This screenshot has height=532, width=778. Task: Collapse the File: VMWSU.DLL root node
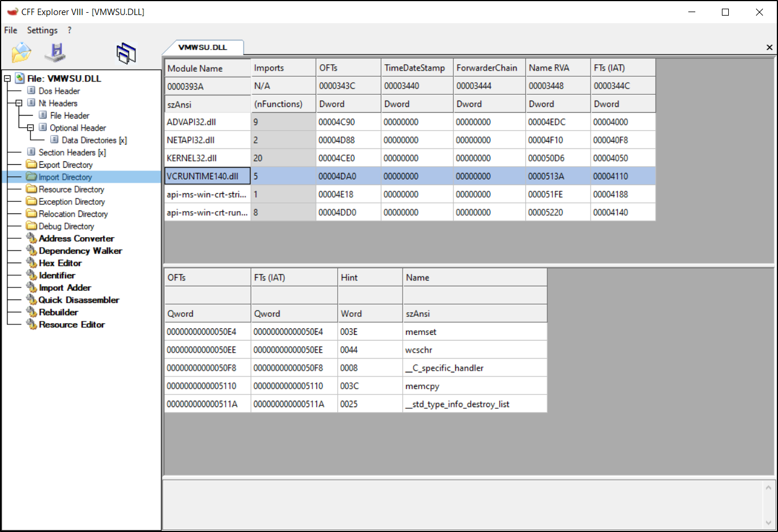click(7, 79)
